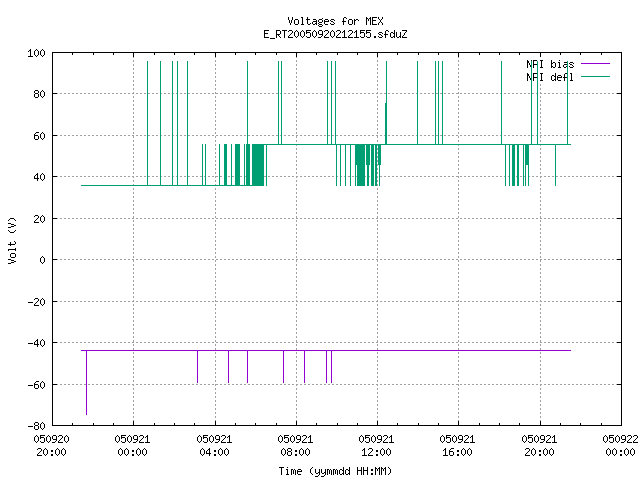Click the y-axis tick label 0
This screenshot has height=480, width=640.
[42, 260]
